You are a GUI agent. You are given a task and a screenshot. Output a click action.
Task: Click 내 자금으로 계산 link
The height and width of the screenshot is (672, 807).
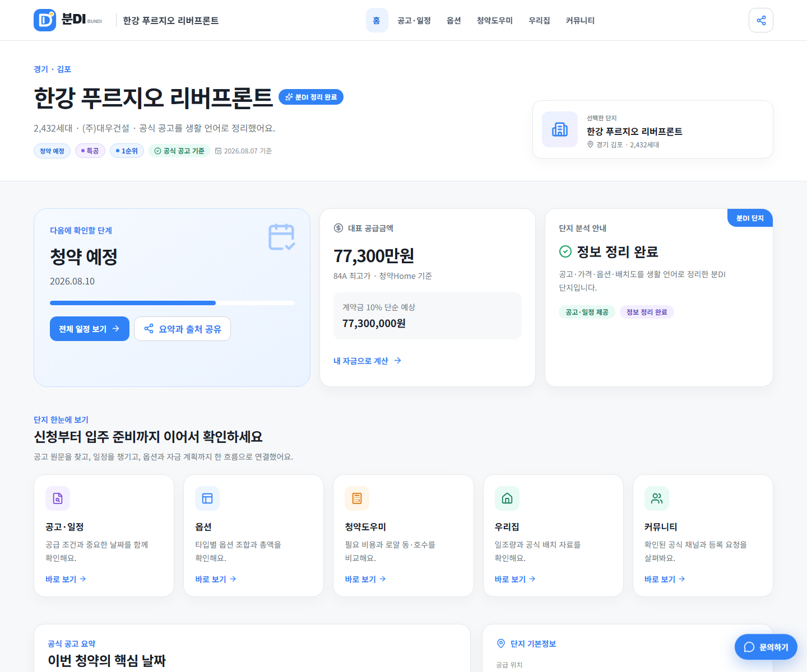click(368, 361)
